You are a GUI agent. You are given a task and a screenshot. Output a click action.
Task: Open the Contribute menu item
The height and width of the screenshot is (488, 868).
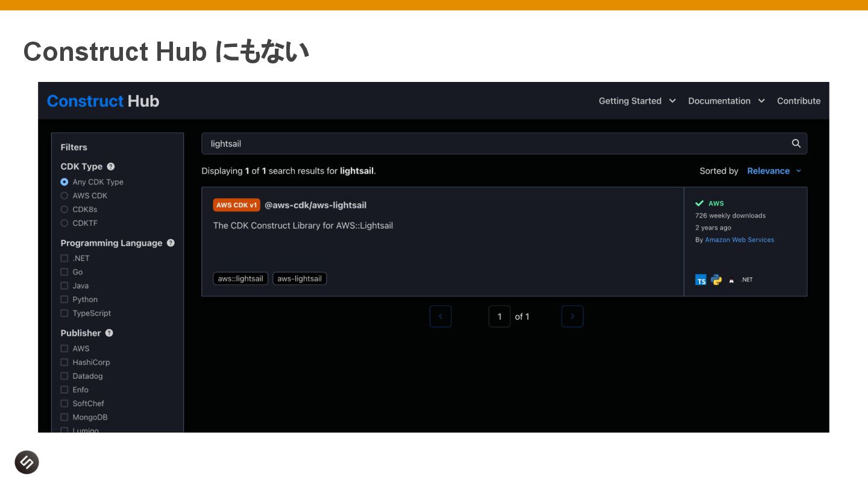point(799,101)
